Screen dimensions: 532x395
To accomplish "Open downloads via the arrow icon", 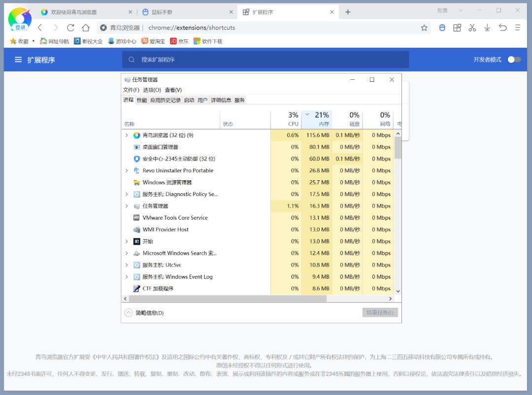I will (487, 28).
